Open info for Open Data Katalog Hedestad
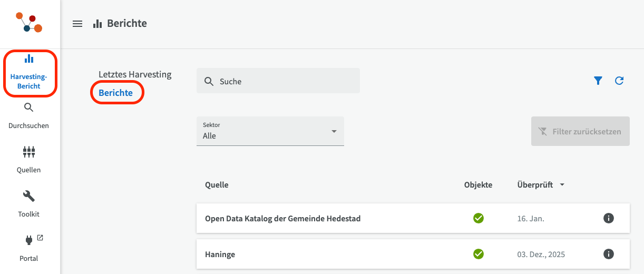This screenshot has height=274, width=644. [608, 218]
